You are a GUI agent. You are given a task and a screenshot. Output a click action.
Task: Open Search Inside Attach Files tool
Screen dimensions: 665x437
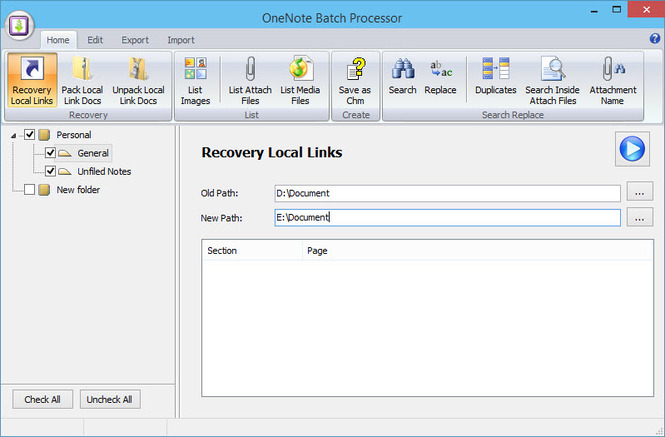click(552, 82)
